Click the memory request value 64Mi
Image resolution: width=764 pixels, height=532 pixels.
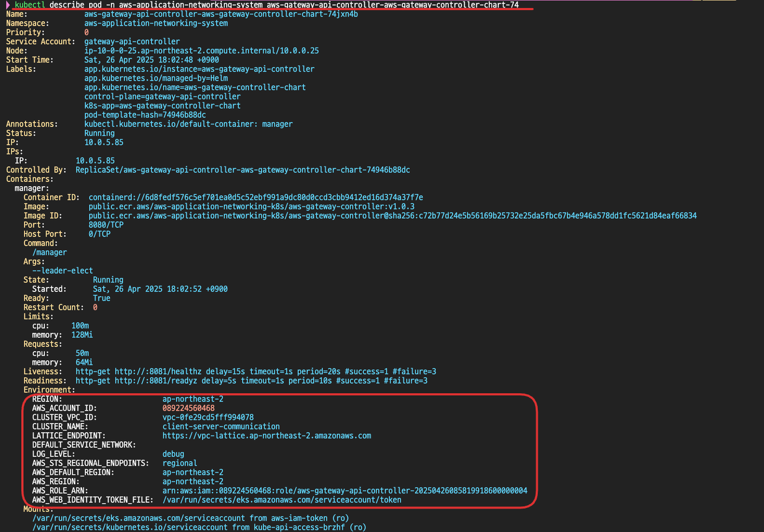click(84, 362)
